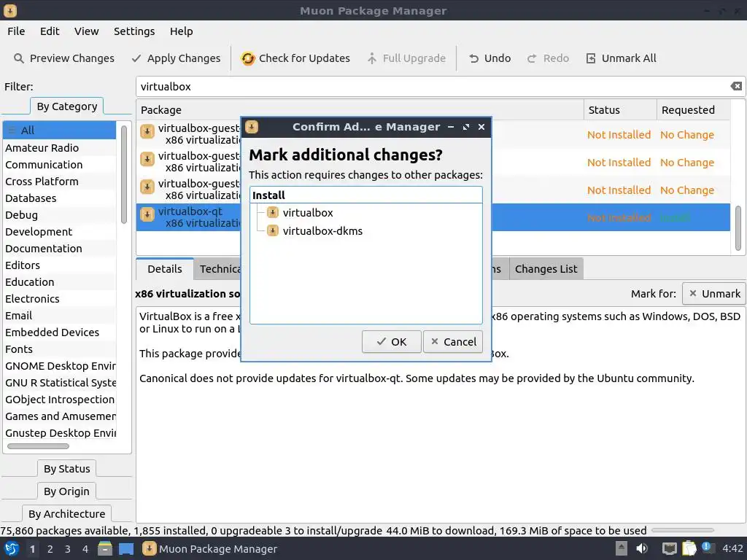This screenshot has width=747, height=560.
Task: Select the Electronics category
Action: pos(60,298)
